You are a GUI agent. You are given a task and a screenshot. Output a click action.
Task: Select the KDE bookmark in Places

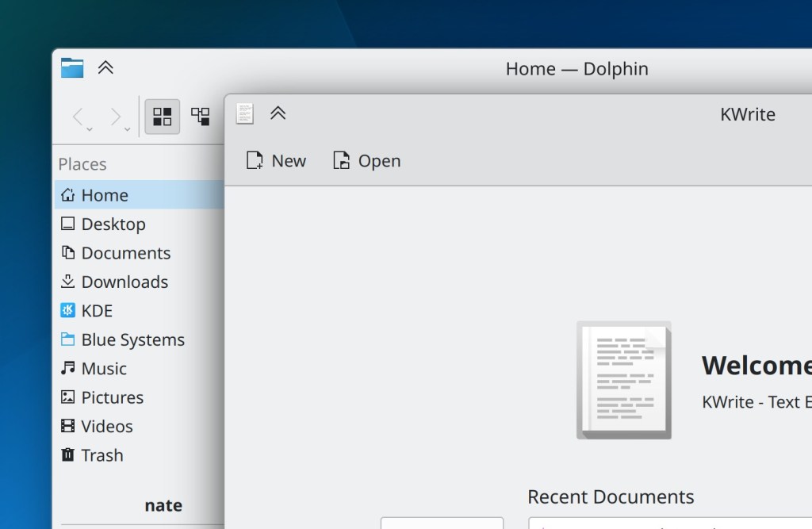97,311
